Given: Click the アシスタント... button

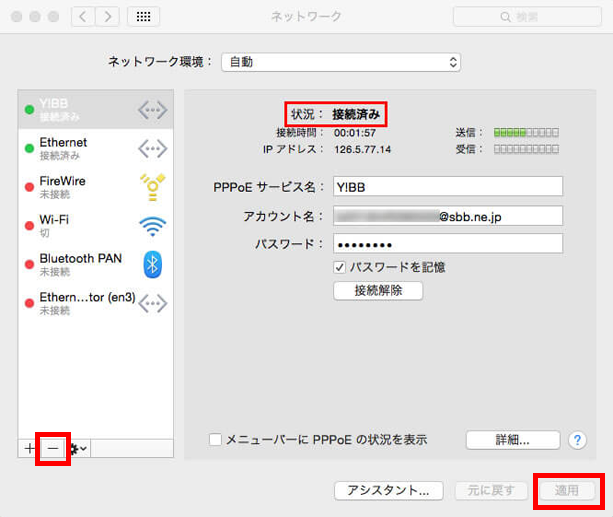Looking at the screenshot, I should pos(389,490).
